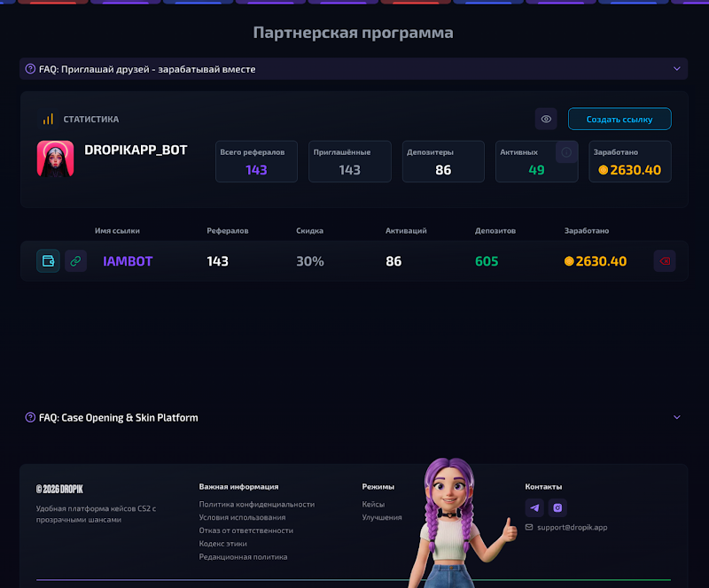Open FAQ: Приглашай друзей - зарабатывай вместе title
The image size is (709, 588).
(x=147, y=69)
